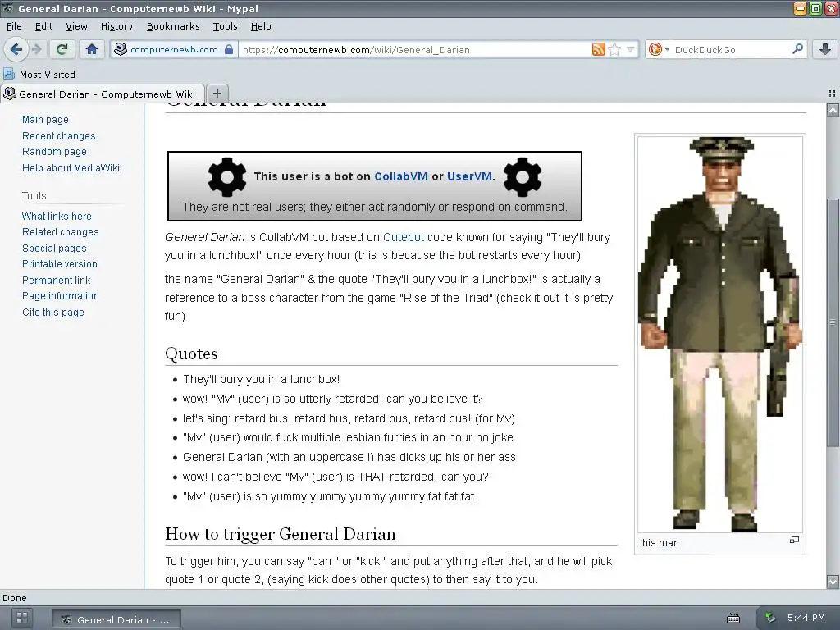Click the tab groups grid icon

pos(832,94)
